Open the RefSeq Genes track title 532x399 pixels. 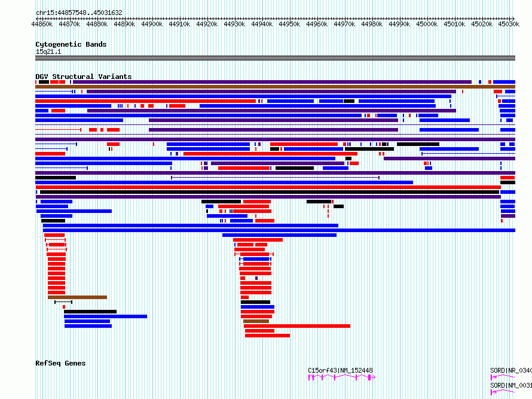pyautogui.click(x=60, y=363)
